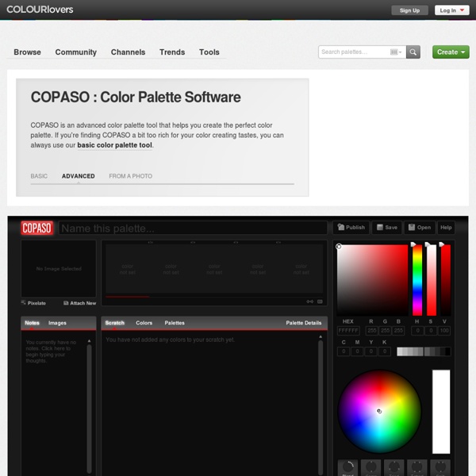Open the Trends menu
476x476 pixels.
pyautogui.click(x=172, y=52)
